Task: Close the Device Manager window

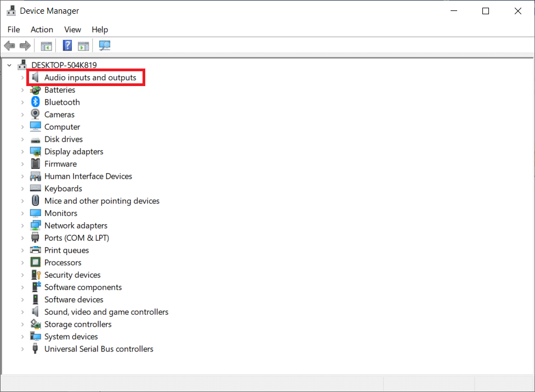Action: click(x=517, y=11)
